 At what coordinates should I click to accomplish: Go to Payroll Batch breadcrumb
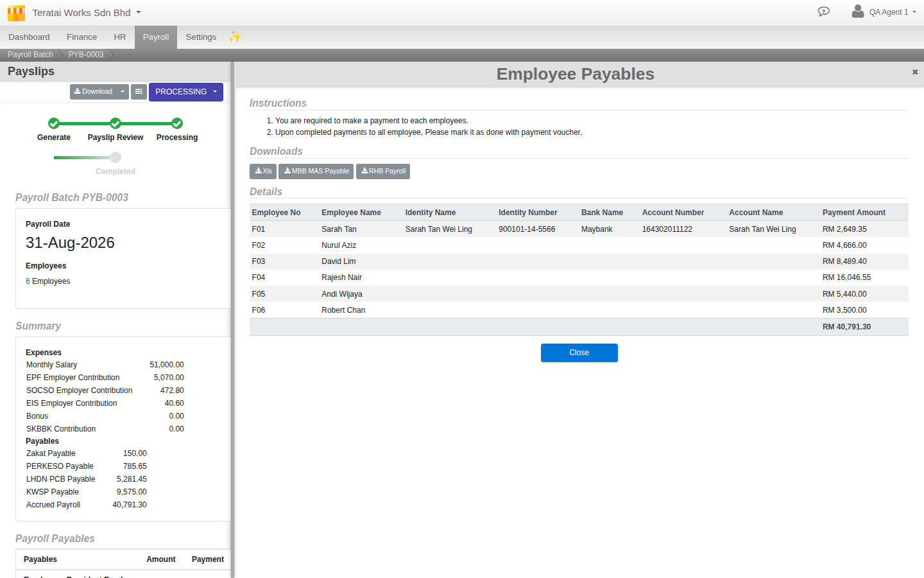click(30, 55)
